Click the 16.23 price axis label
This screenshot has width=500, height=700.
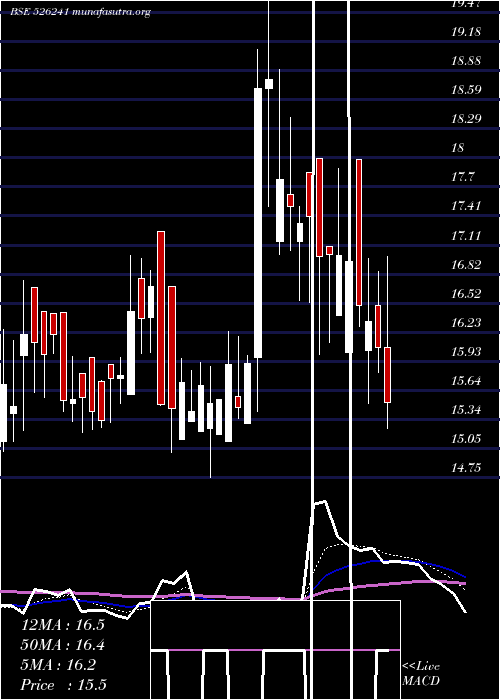[466, 323]
